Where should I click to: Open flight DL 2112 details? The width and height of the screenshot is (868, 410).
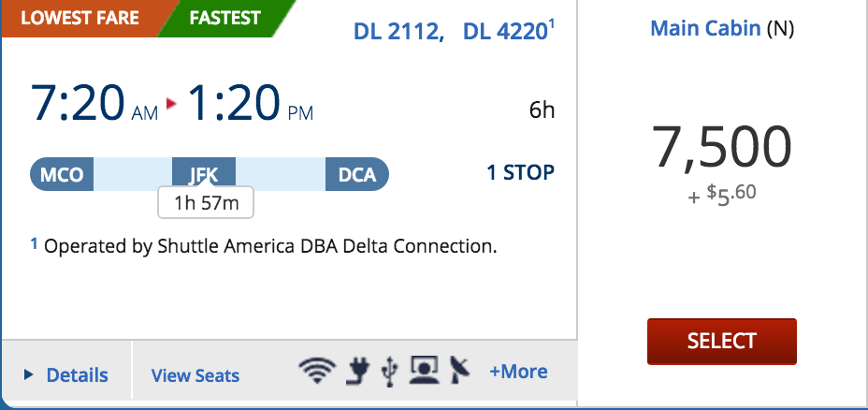tap(398, 33)
